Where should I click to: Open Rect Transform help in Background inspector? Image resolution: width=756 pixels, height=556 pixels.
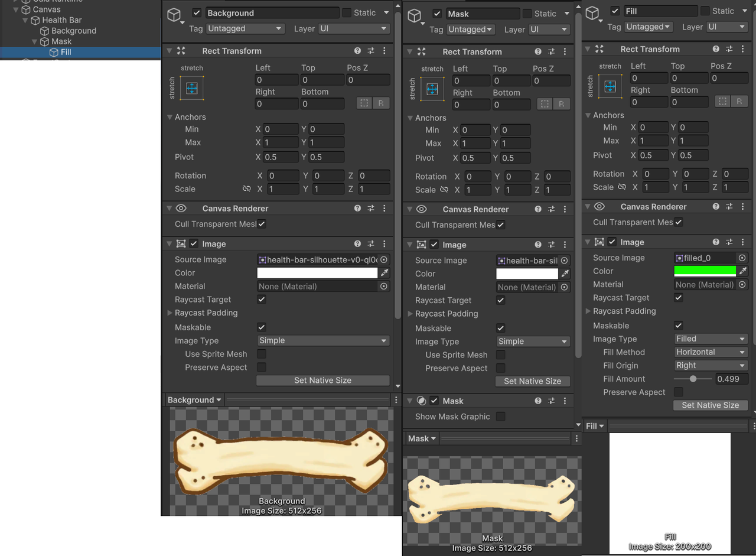tap(357, 51)
